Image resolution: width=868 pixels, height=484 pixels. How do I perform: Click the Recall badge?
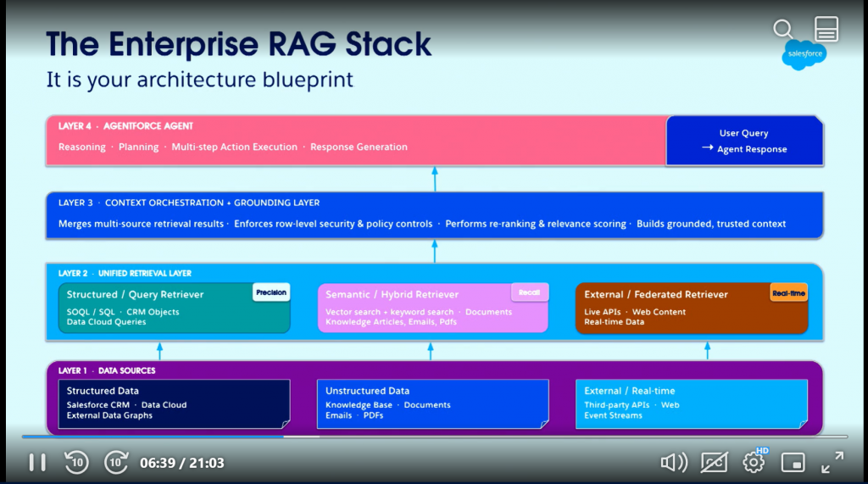[530, 292]
